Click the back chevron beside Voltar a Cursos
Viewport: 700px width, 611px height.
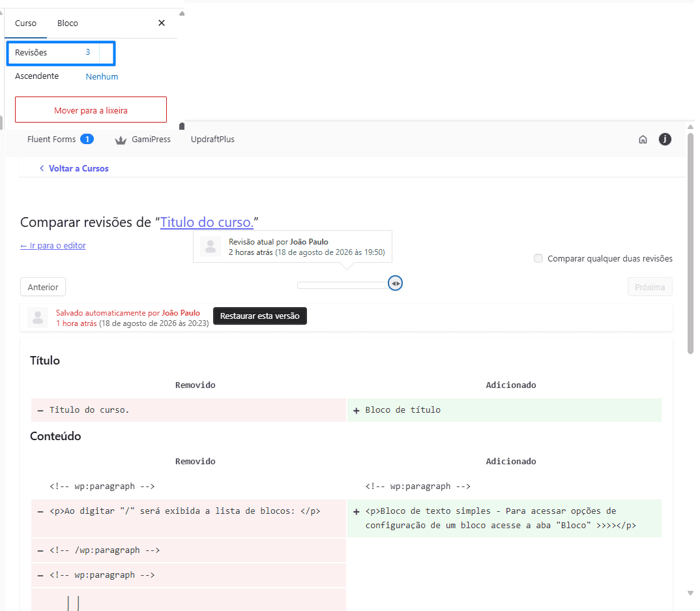pyautogui.click(x=42, y=168)
